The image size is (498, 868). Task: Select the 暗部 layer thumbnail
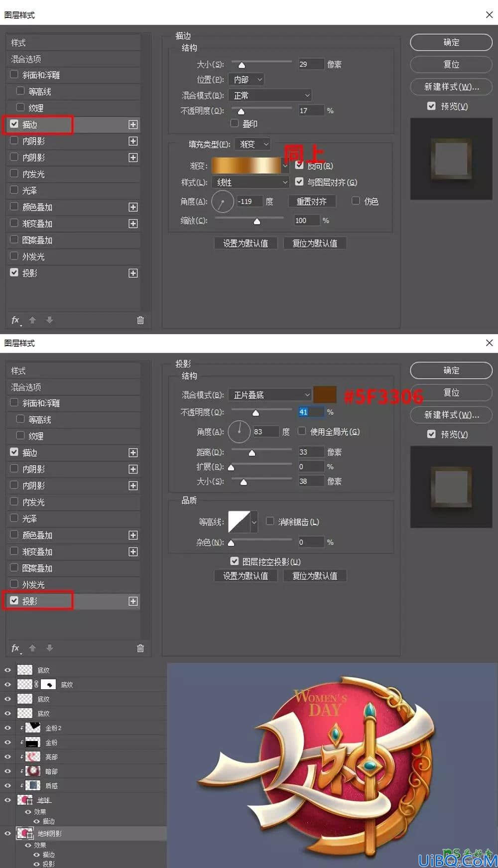pos(33,771)
